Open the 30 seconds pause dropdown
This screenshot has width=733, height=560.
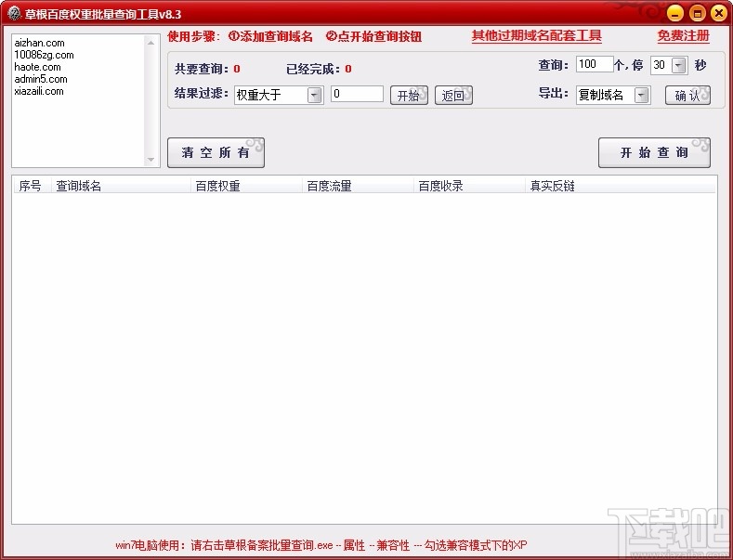(679, 65)
